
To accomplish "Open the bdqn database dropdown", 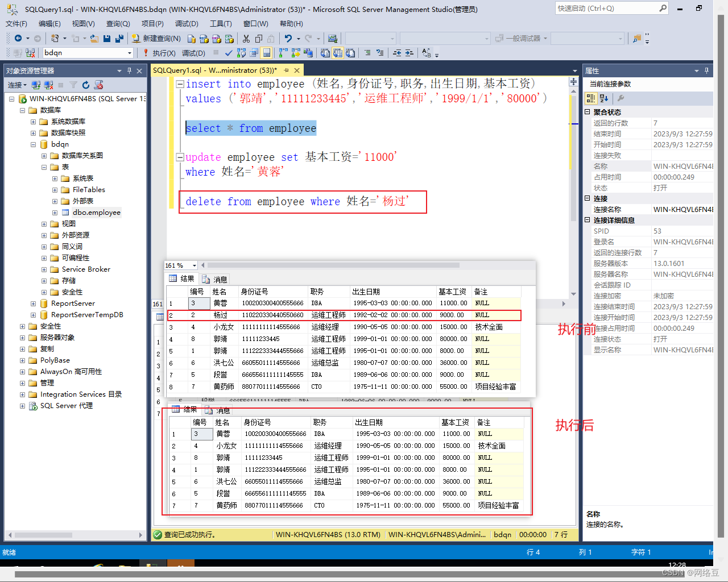I will click(130, 53).
